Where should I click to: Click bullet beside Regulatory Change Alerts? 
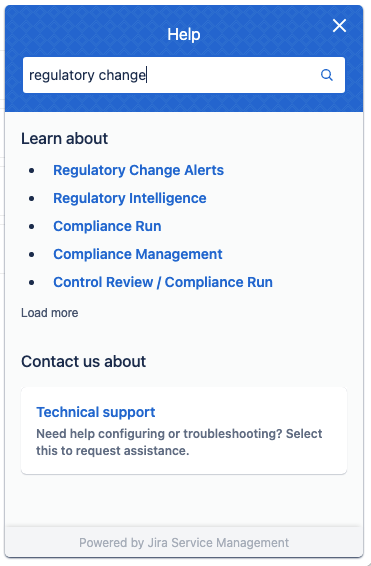coord(32,170)
